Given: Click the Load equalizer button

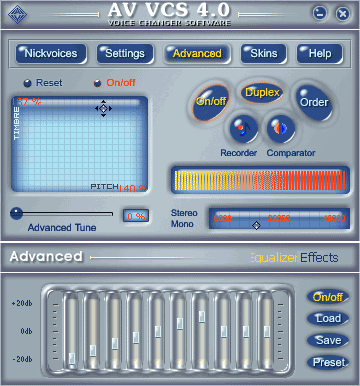Looking at the screenshot, I should (x=328, y=318).
